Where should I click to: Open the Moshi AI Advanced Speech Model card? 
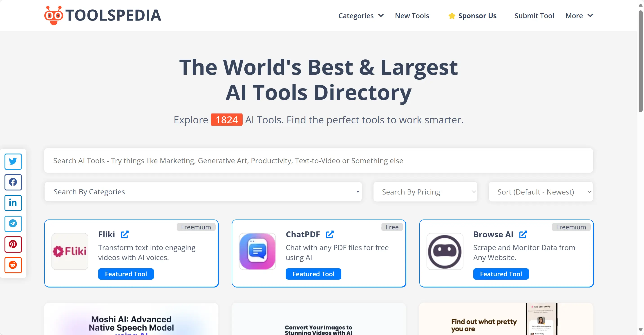click(x=131, y=319)
